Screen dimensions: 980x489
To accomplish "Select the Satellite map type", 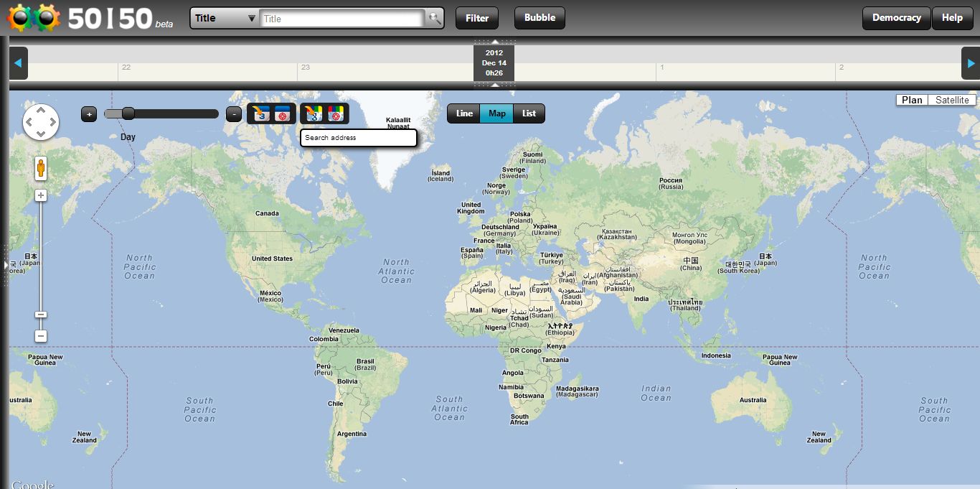I will (952, 100).
